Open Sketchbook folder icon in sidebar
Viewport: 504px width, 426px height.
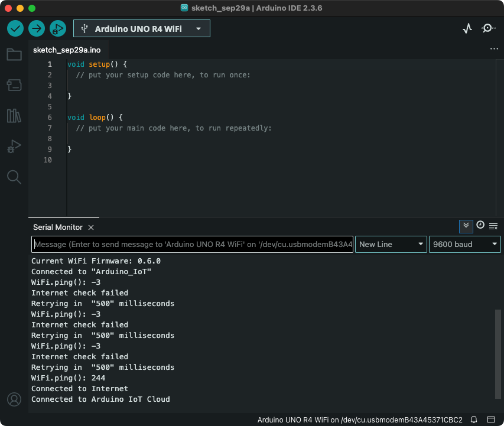coord(14,55)
